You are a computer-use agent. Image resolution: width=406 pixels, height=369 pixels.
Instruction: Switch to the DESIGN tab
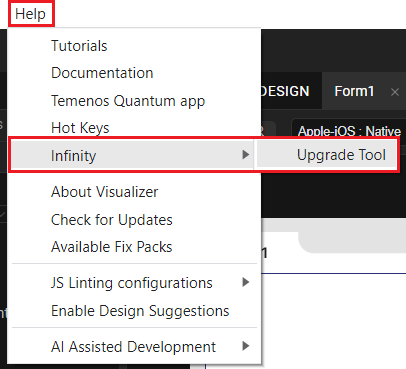[x=285, y=91]
